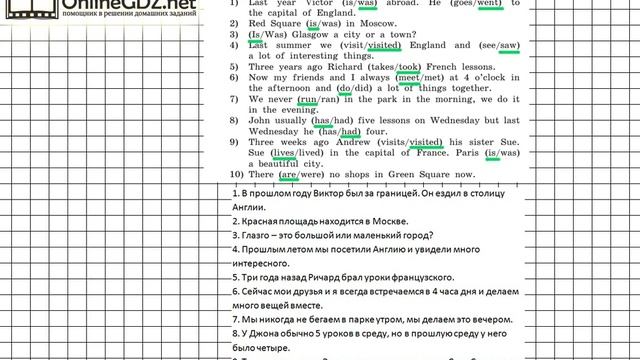Select the underlined word 'meet' in sentence 6
This screenshot has width=640, height=360.
409,78
